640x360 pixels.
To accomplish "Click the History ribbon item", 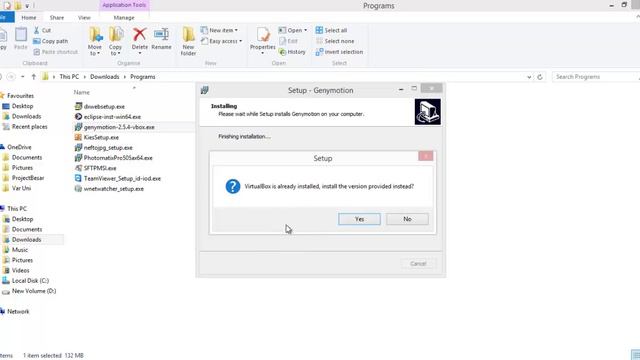I will click(292, 52).
